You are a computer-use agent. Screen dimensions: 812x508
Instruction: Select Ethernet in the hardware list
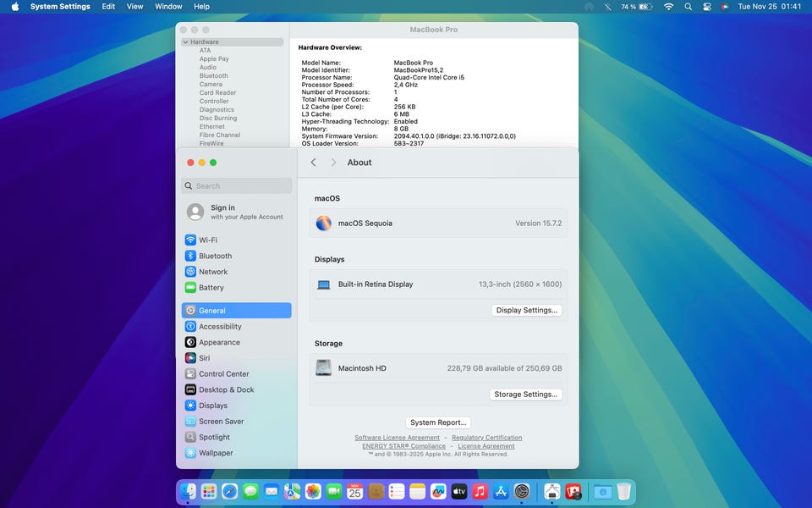click(x=212, y=126)
